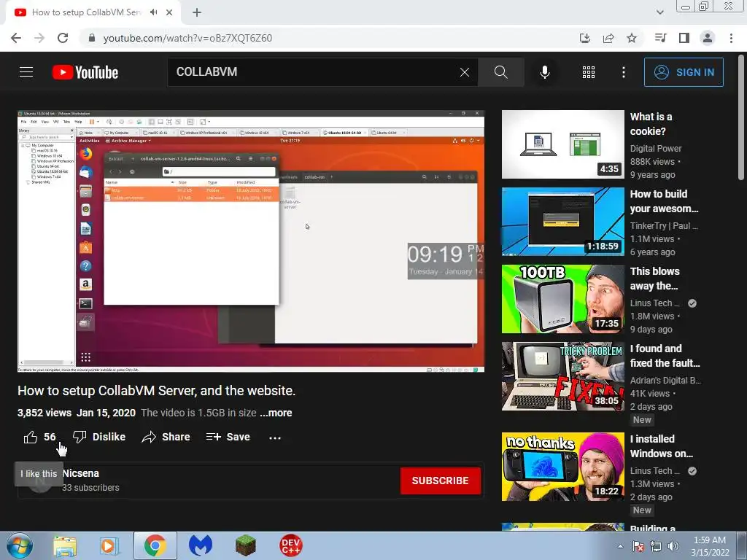Open Chrome's three-dot menu

pos(731,38)
